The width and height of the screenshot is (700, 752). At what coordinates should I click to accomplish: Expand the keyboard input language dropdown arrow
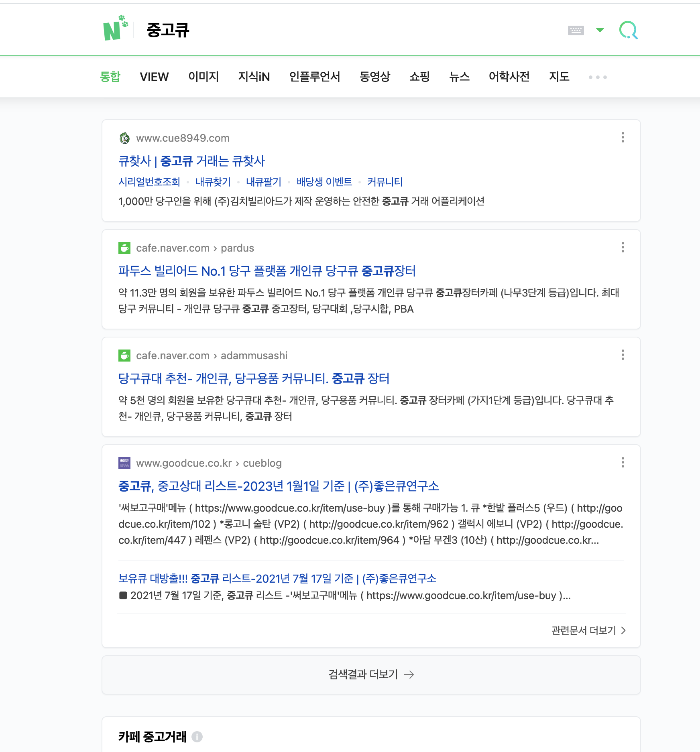(x=600, y=30)
